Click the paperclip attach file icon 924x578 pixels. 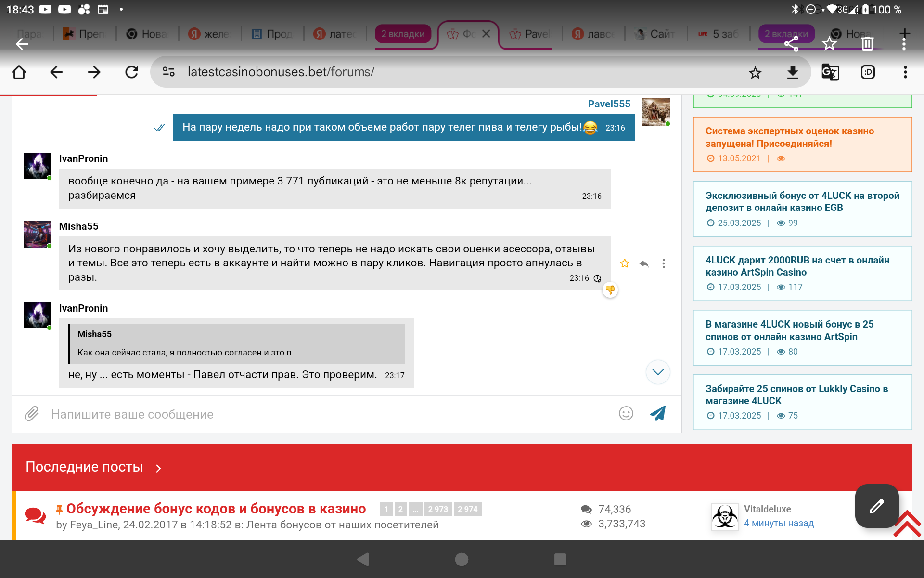[31, 414]
